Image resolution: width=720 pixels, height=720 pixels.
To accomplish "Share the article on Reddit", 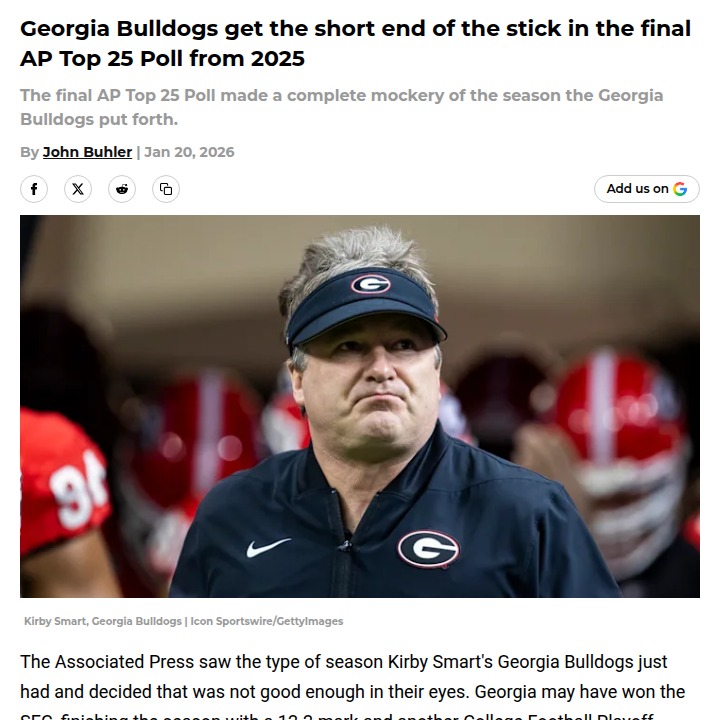I will tap(122, 189).
